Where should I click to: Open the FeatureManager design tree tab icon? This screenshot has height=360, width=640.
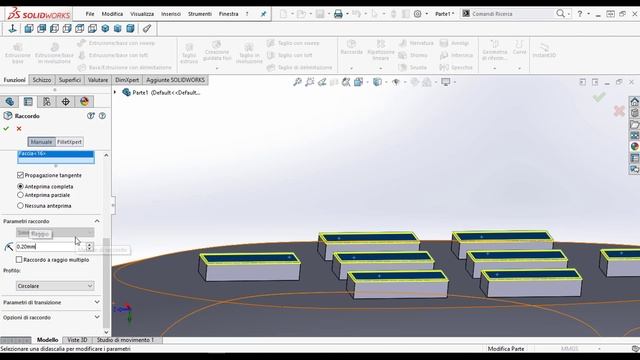point(9,102)
